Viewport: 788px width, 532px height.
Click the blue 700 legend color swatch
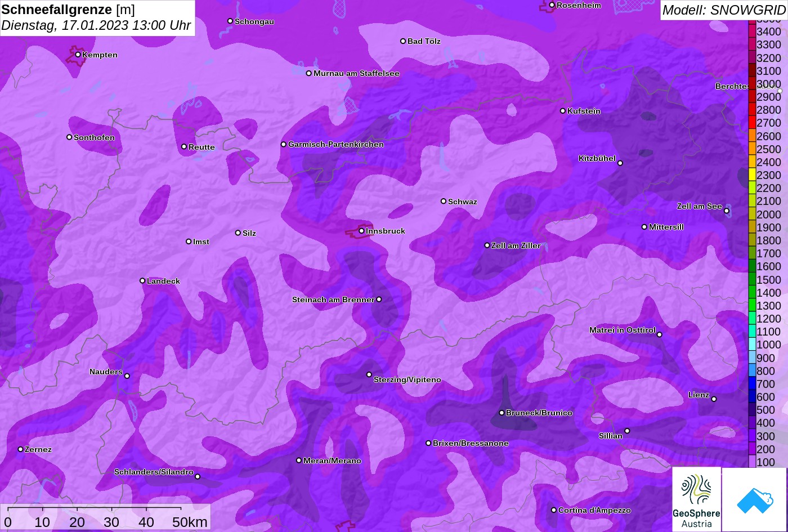pos(752,384)
